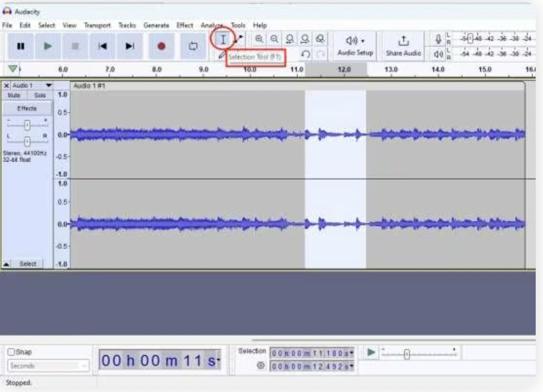Collapse the track with the up-arrow button
Image resolution: width=543 pixels, height=392 pixels.
tap(6, 264)
